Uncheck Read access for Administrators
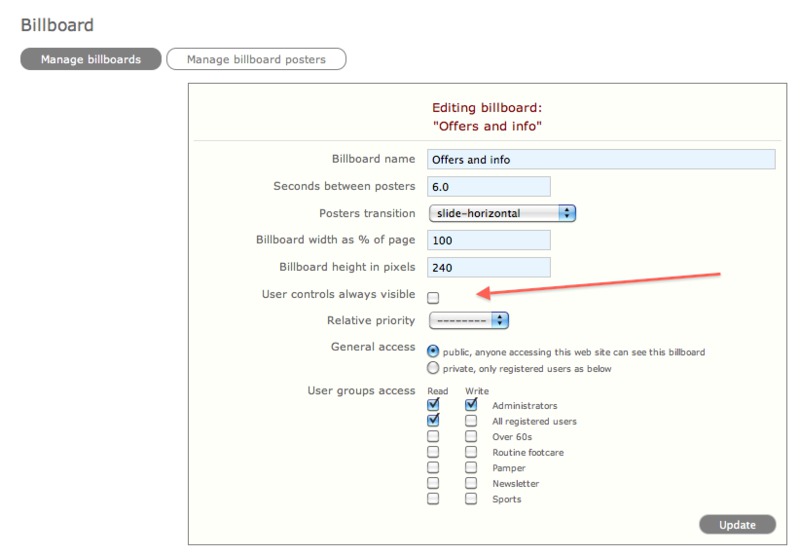Viewport: 800px width, 555px height. [x=433, y=405]
